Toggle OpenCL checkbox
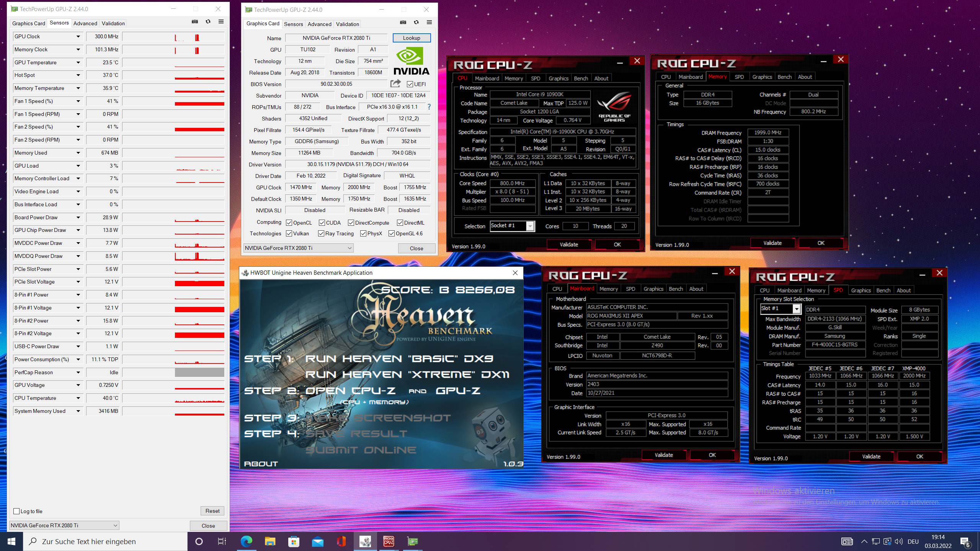 coord(289,223)
